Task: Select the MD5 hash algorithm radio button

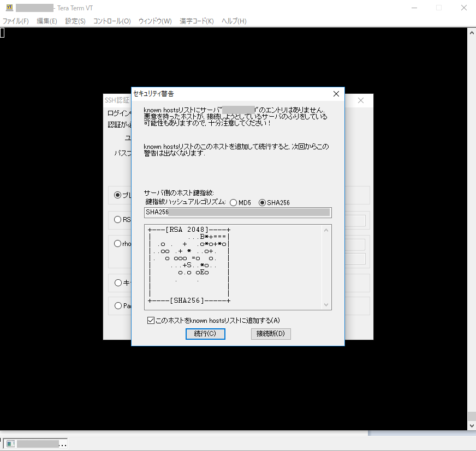Action: (233, 202)
